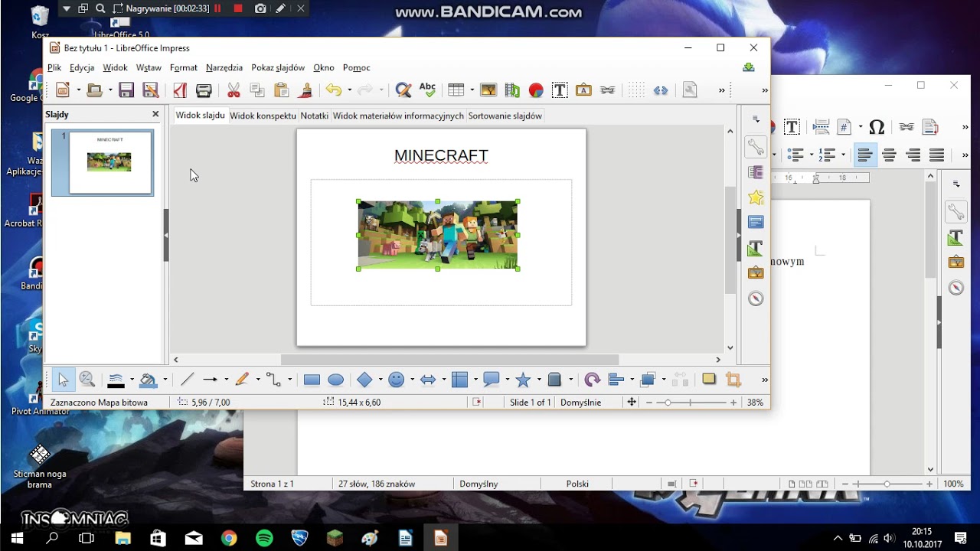Image resolution: width=980 pixels, height=551 pixels.
Task: Expand the Undo history dropdown
Action: (349, 90)
